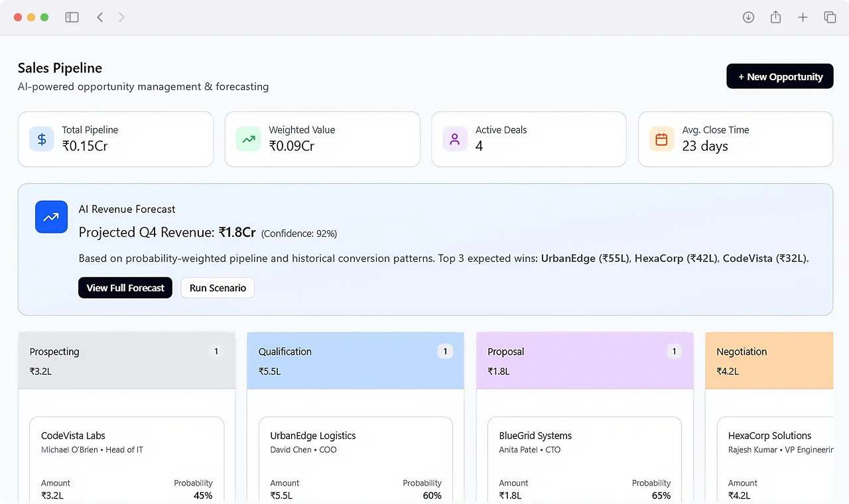849x504 pixels.
Task: Open the CodeVista Labs deal card
Action: pyautogui.click(x=127, y=460)
